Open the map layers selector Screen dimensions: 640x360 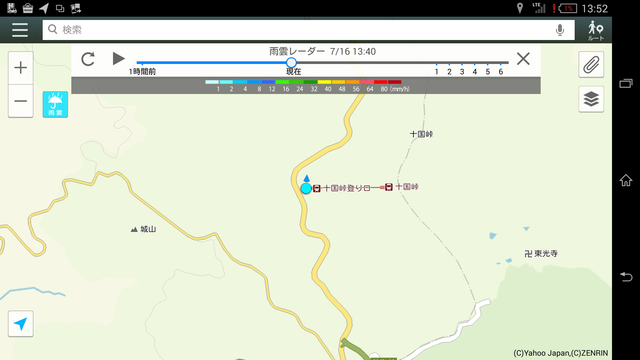591,99
